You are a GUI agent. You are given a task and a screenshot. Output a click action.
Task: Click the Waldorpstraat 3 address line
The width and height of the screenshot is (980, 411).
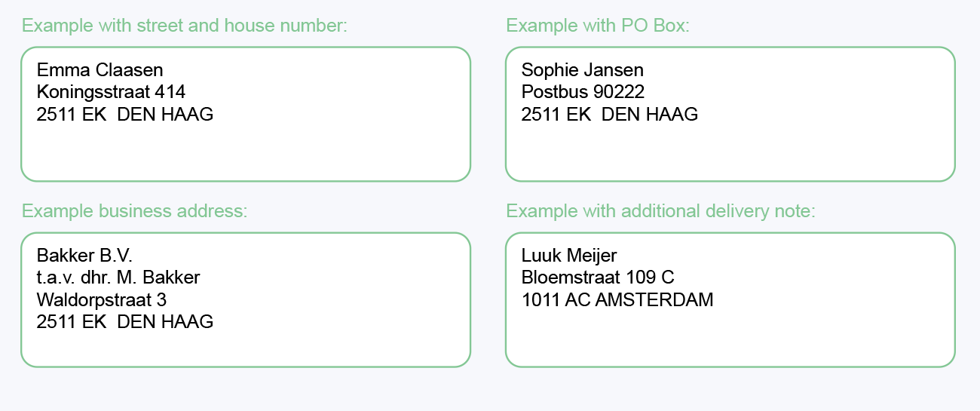coord(102,300)
